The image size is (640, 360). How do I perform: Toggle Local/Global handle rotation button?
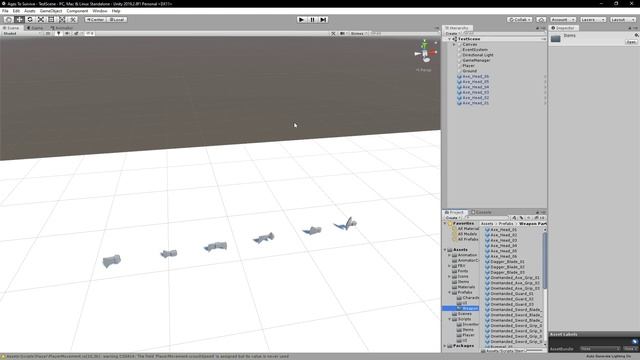coord(117,20)
